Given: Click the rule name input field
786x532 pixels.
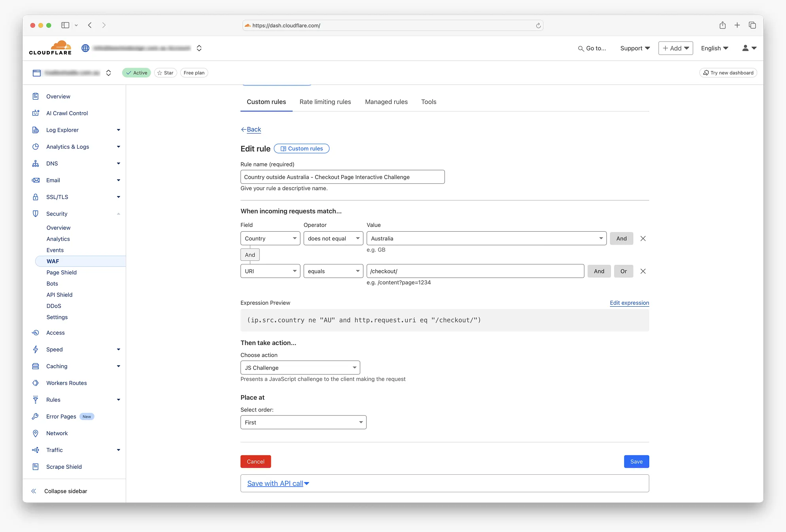Looking at the screenshot, I should pyautogui.click(x=342, y=177).
